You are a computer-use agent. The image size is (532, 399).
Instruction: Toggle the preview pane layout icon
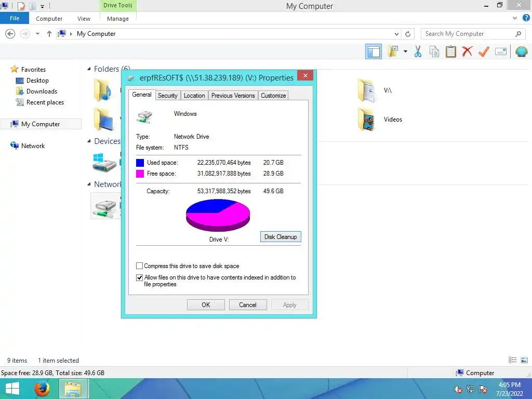(x=373, y=51)
